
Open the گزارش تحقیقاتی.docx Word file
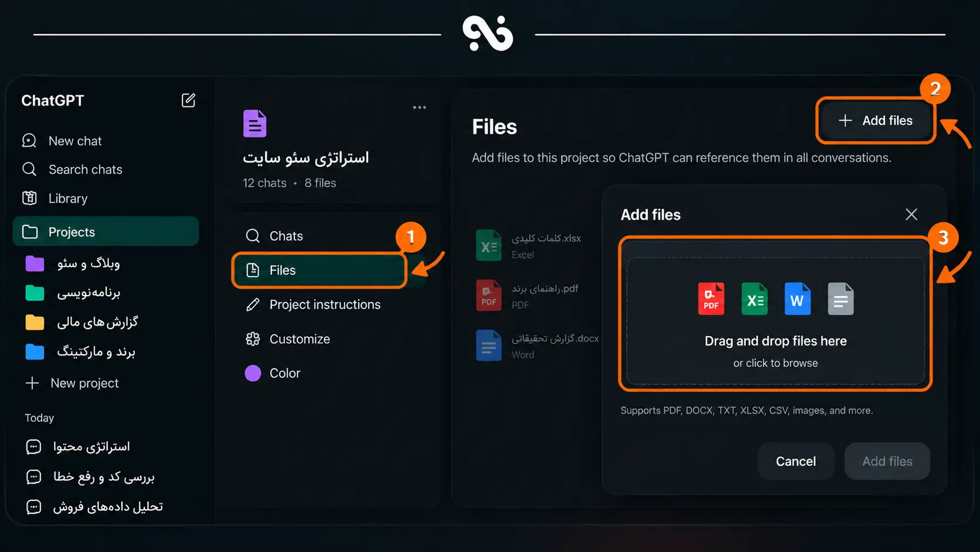[537, 346]
